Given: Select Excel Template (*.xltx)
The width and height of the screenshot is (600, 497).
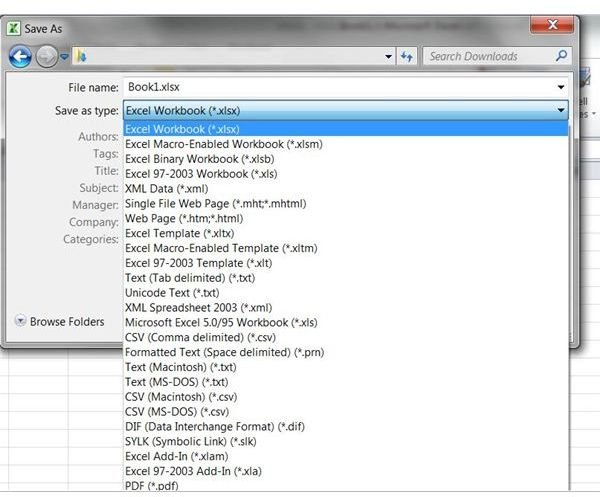Looking at the screenshot, I should click(x=346, y=233).
